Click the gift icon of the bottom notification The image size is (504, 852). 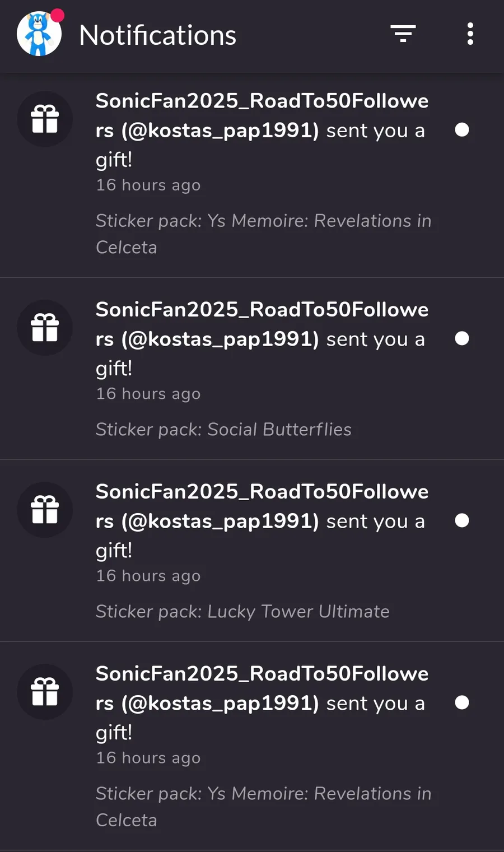(45, 692)
